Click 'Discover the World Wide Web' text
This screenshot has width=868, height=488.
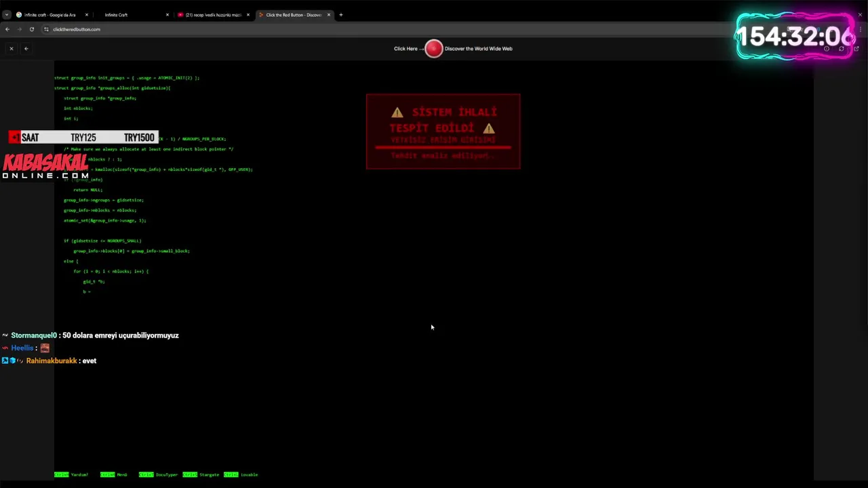point(478,49)
